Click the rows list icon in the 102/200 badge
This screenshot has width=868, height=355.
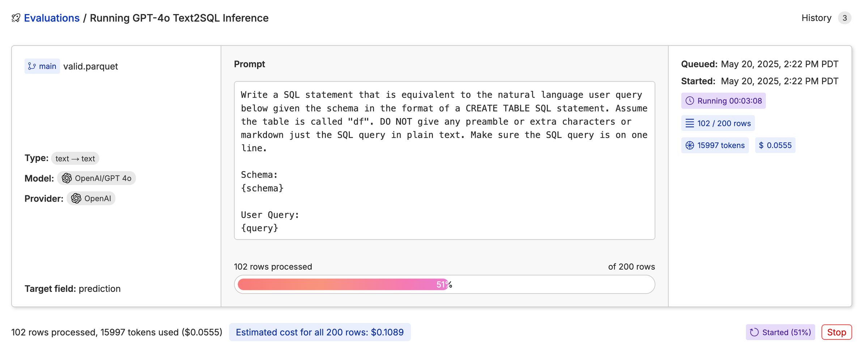pyautogui.click(x=689, y=123)
